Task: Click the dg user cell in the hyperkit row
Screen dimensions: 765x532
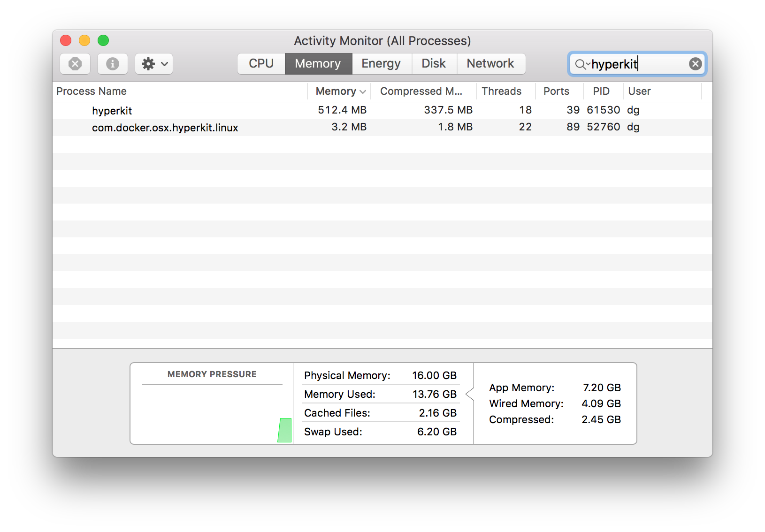Action: tap(633, 111)
